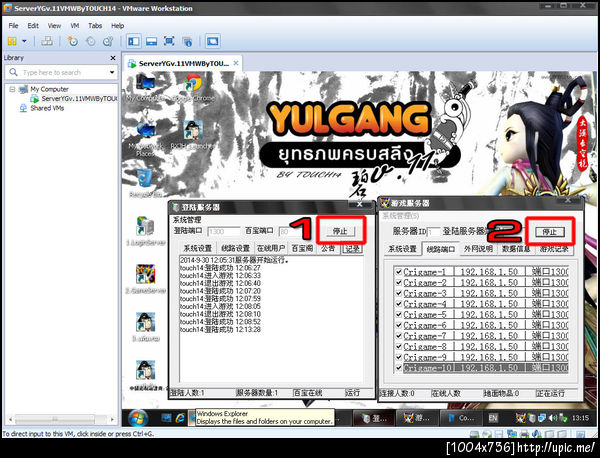Open the 百宝阁 tab

click(302, 248)
